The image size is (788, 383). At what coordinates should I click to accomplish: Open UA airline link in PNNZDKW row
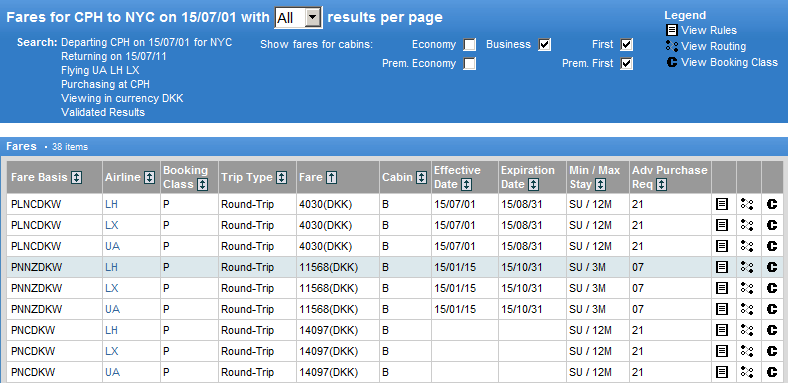(x=113, y=309)
